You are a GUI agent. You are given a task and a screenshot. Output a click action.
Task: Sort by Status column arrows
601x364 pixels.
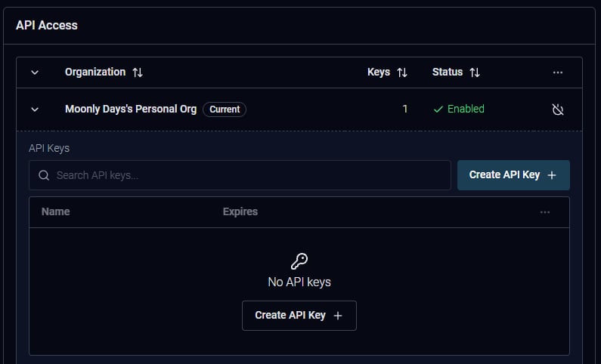pos(475,72)
